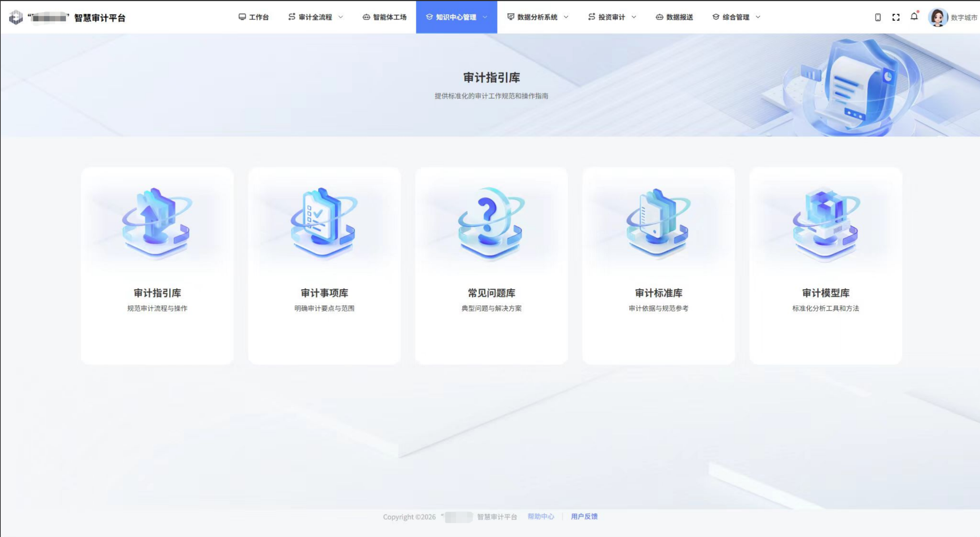Expand the 数据分析系统 dropdown chevron
Image resolution: width=980 pixels, height=537 pixels.
(566, 17)
